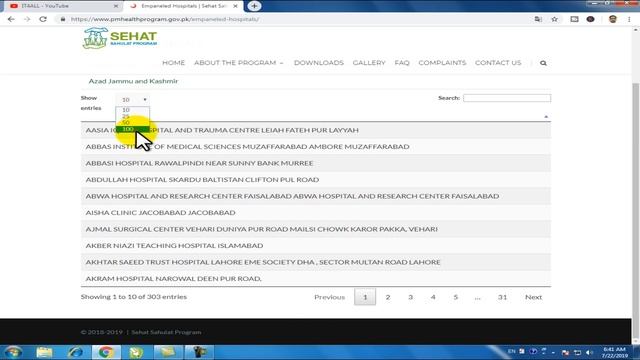Click the site search magnifier icon
The image size is (640, 360).
[x=543, y=63]
